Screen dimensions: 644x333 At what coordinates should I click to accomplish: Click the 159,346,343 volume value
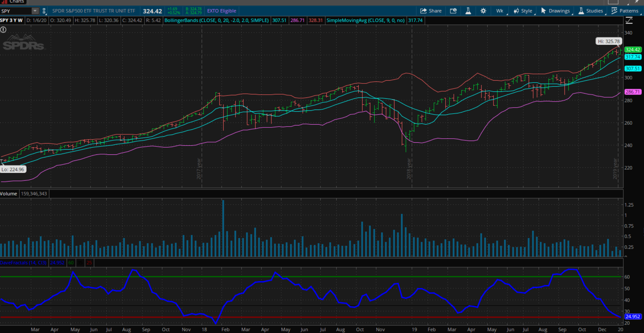pos(34,194)
